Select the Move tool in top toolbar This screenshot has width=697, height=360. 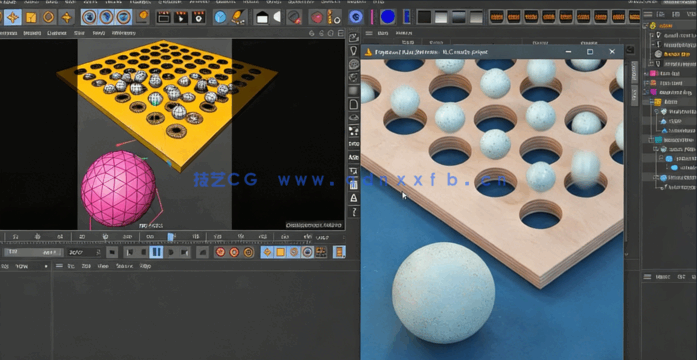point(12,17)
